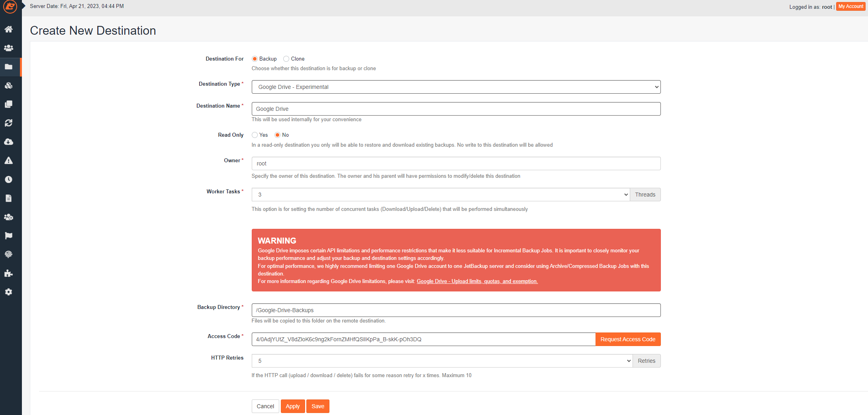Image resolution: width=868 pixels, height=415 pixels.
Task: Click the My Account button
Action: [851, 6]
